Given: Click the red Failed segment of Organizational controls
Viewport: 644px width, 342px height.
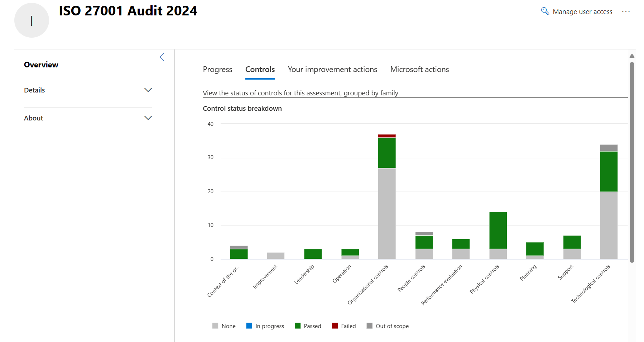Looking at the screenshot, I should pos(387,136).
